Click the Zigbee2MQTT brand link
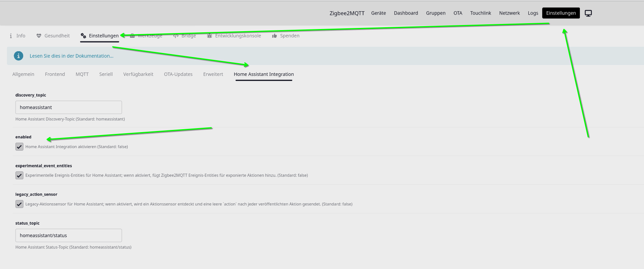This screenshot has width=644, height=269. pos(347,13)
